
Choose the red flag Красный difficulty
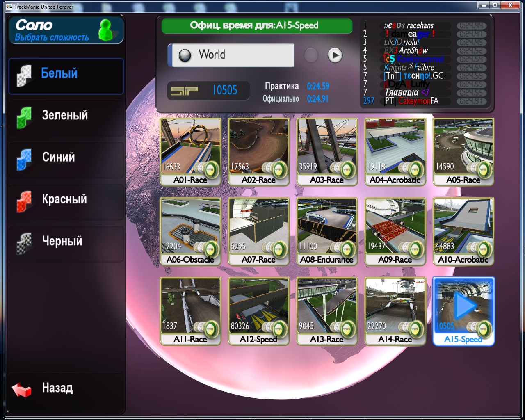coord(66,200)
